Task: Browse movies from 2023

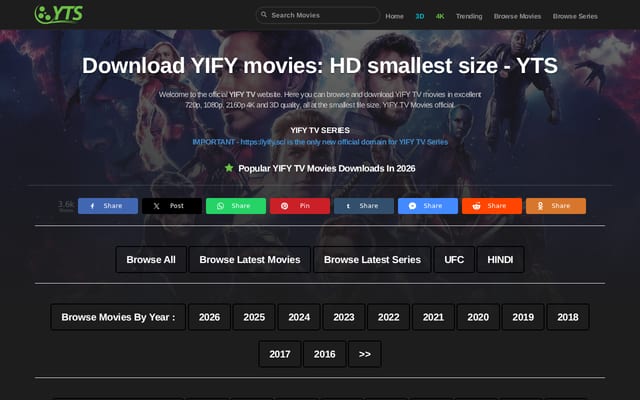Action: 344,317
